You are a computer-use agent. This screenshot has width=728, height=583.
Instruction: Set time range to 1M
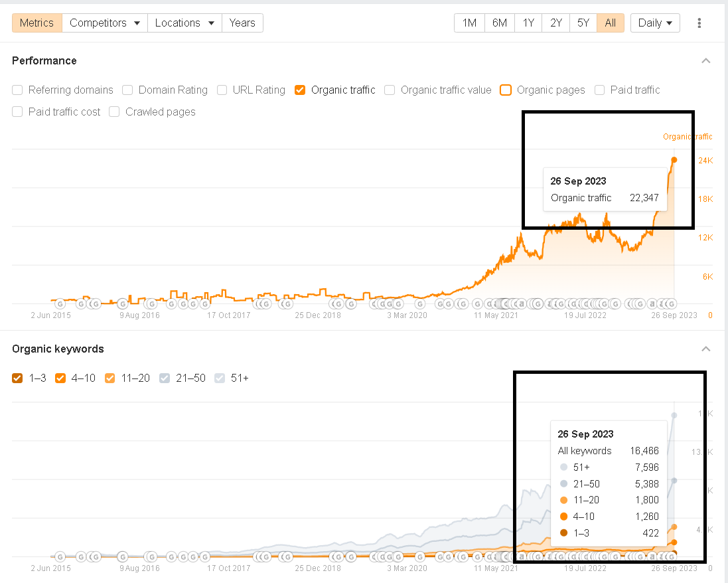pyautogui.click(x=469, y=23)
